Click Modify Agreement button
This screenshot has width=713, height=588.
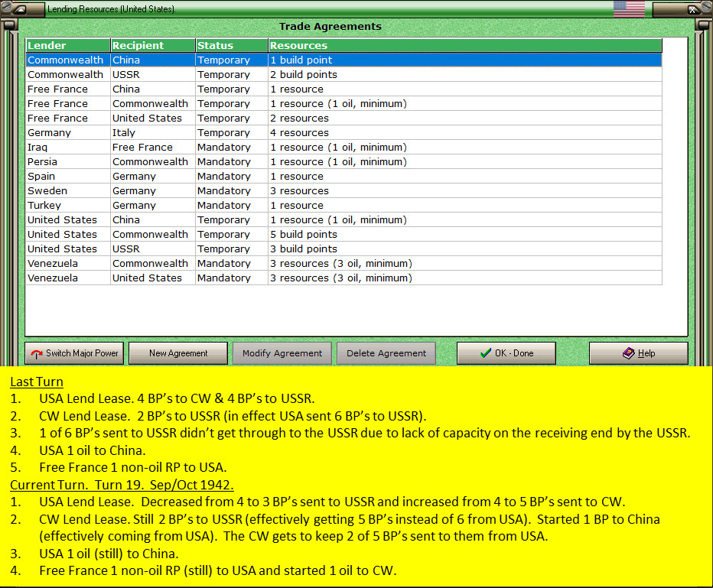pyautogui.click(x=282, y=353)
